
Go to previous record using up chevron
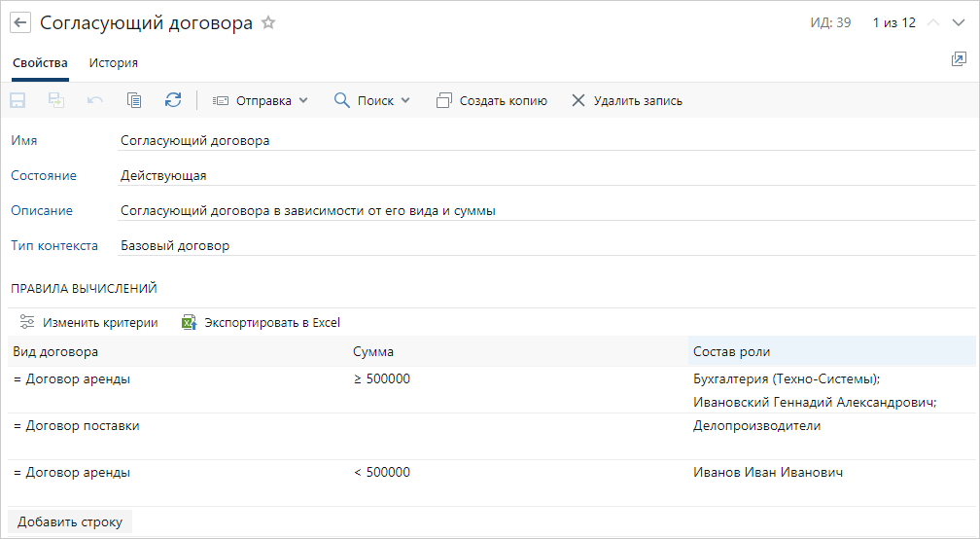pos(933,22)
